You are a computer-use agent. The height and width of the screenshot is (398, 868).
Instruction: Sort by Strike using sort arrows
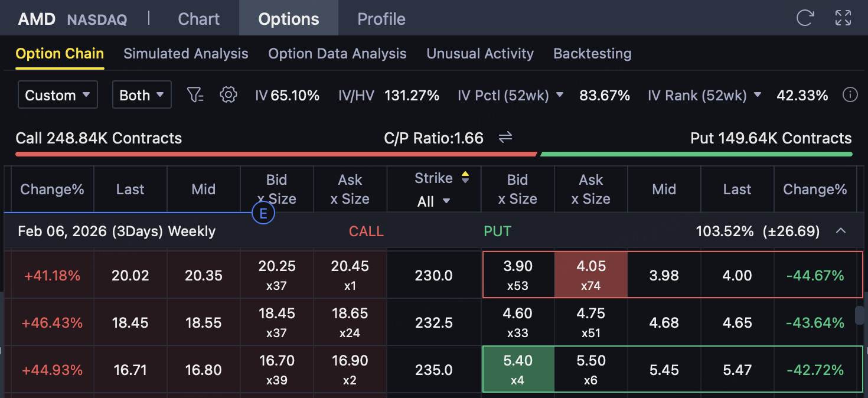pos(465,178)
